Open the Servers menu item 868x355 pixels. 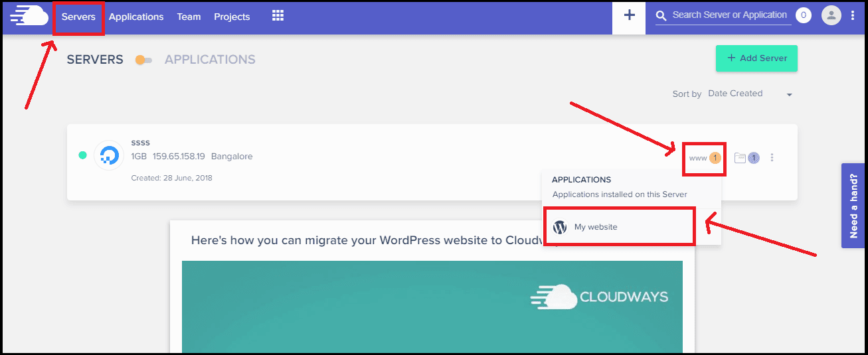[x=78, y=17]
